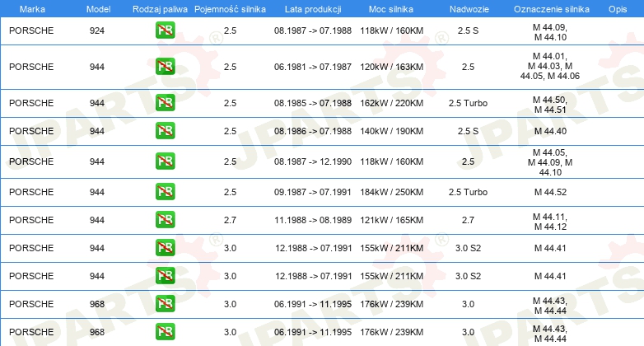Click 'PORSCHE' in the M 44.52 row
The image size is (644, 346).
31,192
